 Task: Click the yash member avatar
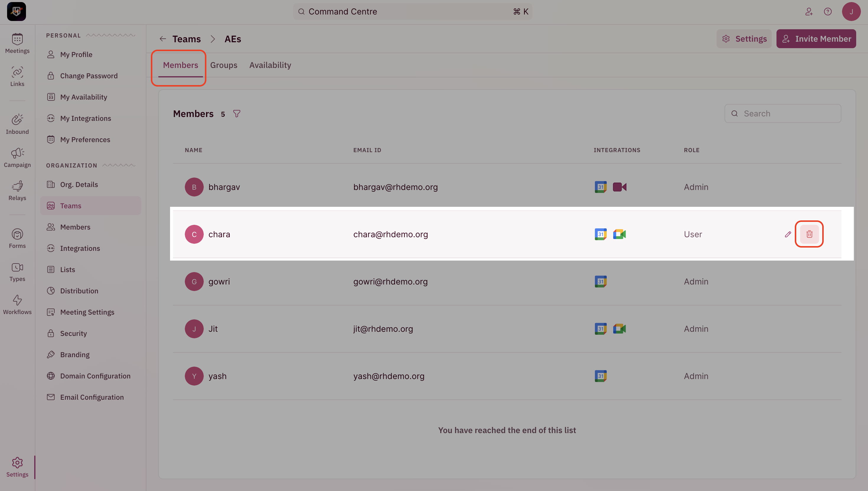(194, 376)
